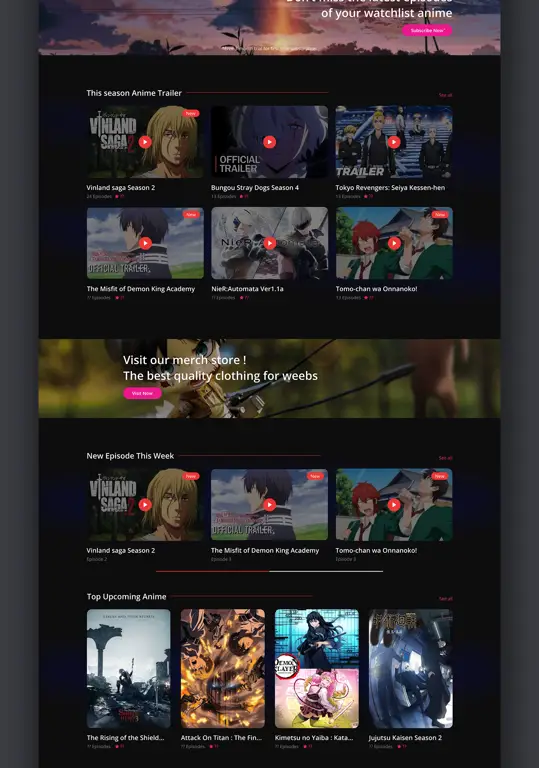539x768 pixels.
Task: Click New badge on Tomo-chan in New Episode This Week
Action: [x=440, y=476]
